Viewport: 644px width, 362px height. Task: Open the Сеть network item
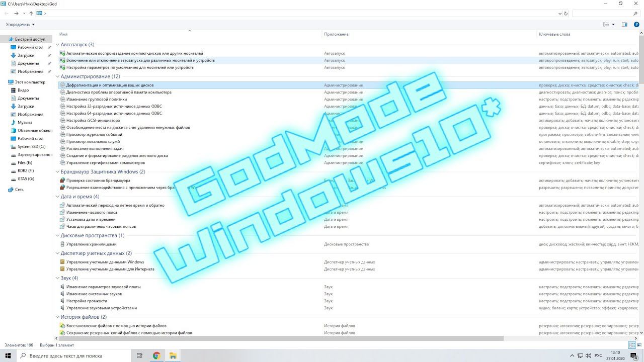19,190
